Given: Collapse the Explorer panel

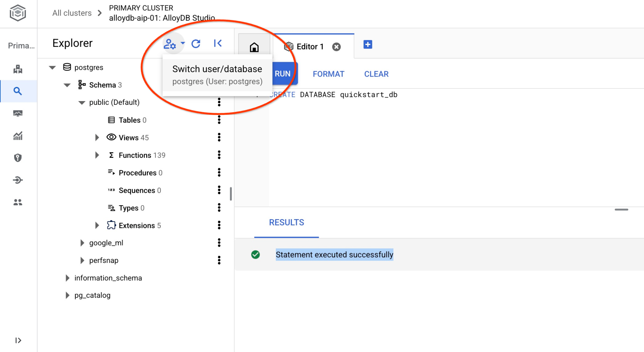Looking at the screenshot, I should click(x=218, y=43).
